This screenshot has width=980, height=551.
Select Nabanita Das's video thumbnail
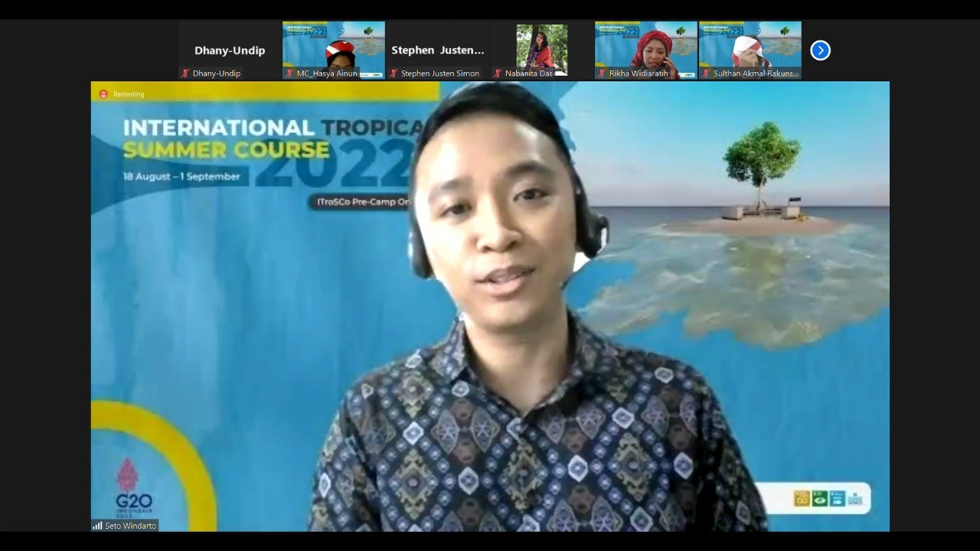coord(542,46)
